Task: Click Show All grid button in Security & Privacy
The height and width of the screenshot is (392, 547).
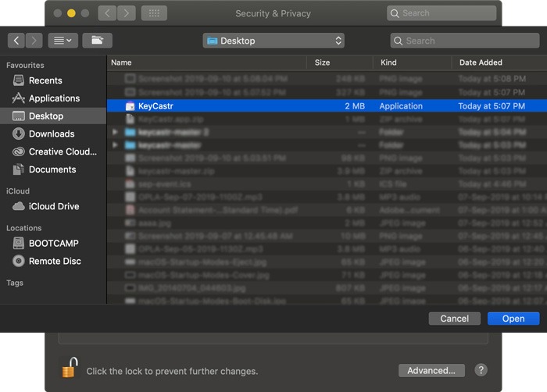Action: 154,13
